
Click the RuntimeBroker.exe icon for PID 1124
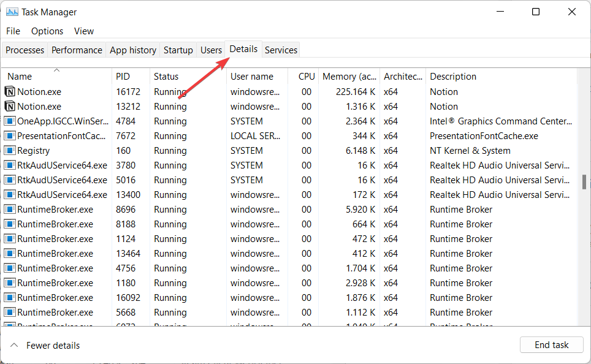click(x=10, y=238)
